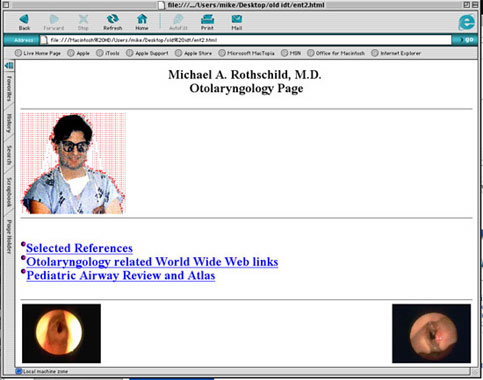Click the window title file path text
Viewport: 483px width, 380px height.
[x=246, y=5]
